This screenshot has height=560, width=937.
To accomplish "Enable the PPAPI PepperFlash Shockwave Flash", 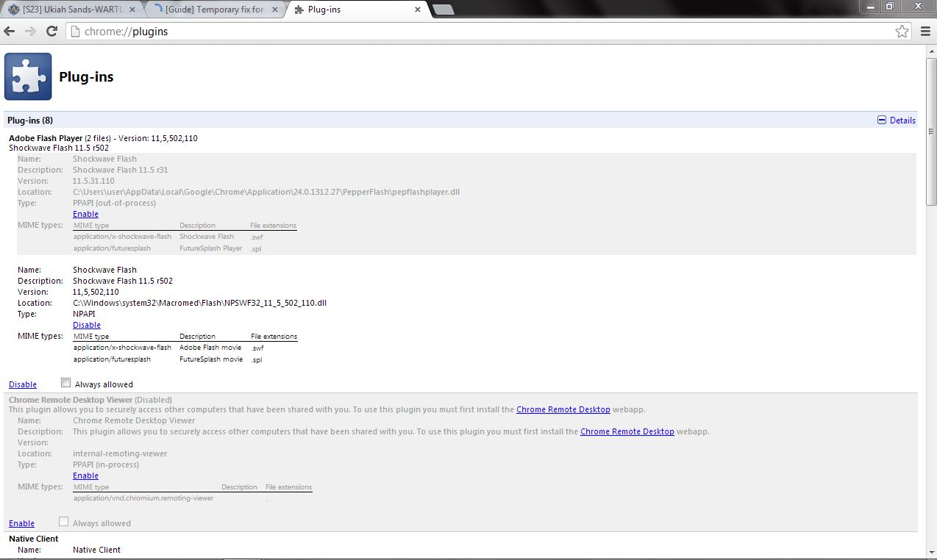I will (x=85, y=214).
